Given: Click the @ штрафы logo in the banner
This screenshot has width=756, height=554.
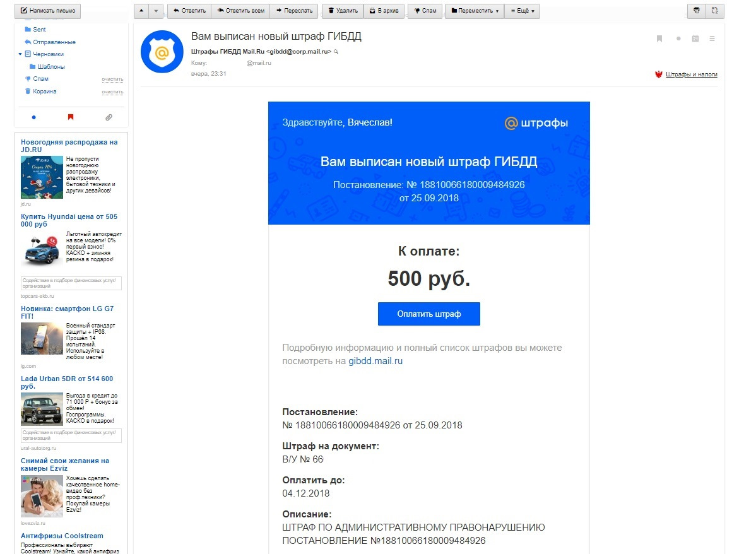Looking at the screenshot, I should tap(536, 123).
